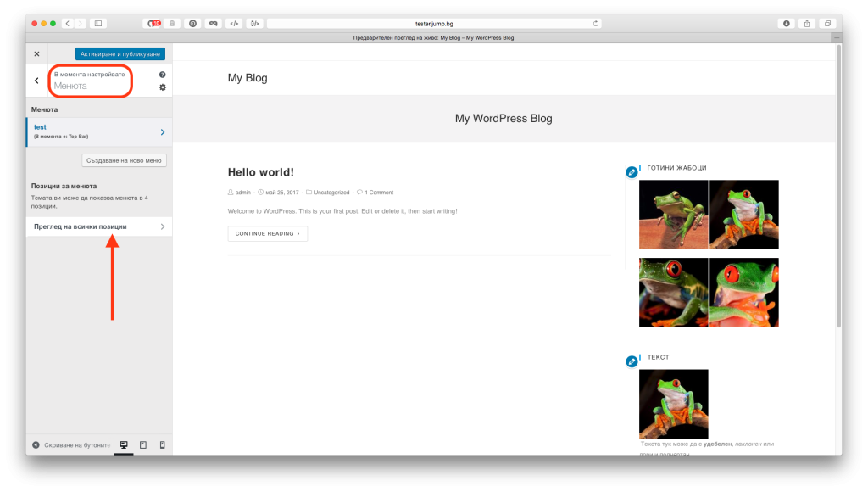Open the Safari share icon
Image resolution: width=868 pixels, height=492 pixels.
pyautogui.click(x=807, y=23)
